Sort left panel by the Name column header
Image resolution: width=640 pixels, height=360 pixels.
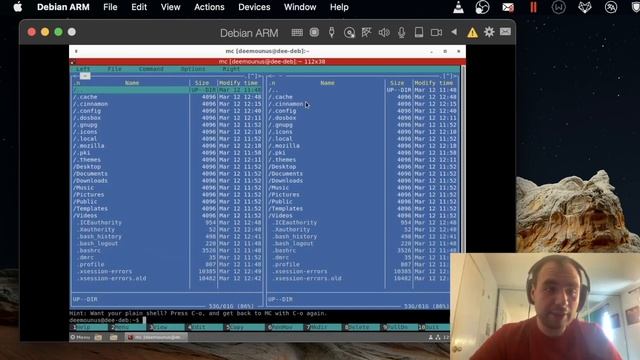tap(132, 83)
